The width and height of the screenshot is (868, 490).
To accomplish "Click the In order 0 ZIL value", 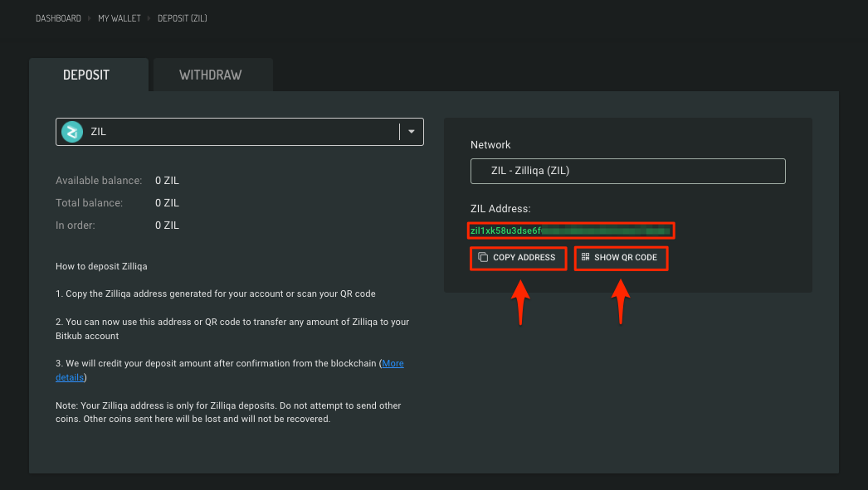I will tap(167, 225).
